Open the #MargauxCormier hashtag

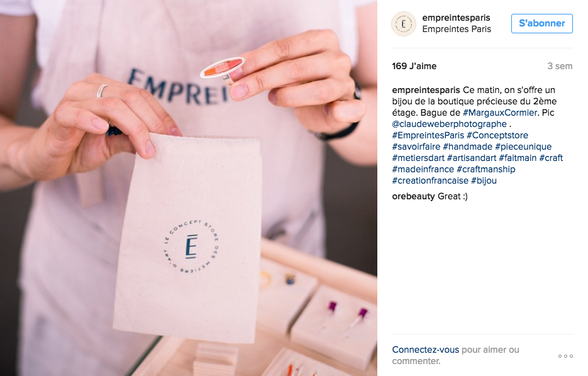(x=500, y=113)
